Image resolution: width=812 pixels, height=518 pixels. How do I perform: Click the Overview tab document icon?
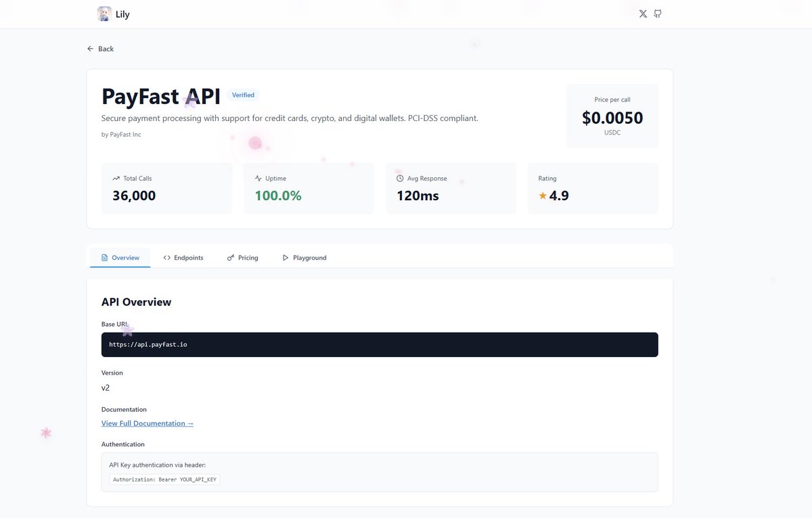[x=104, y=258]
